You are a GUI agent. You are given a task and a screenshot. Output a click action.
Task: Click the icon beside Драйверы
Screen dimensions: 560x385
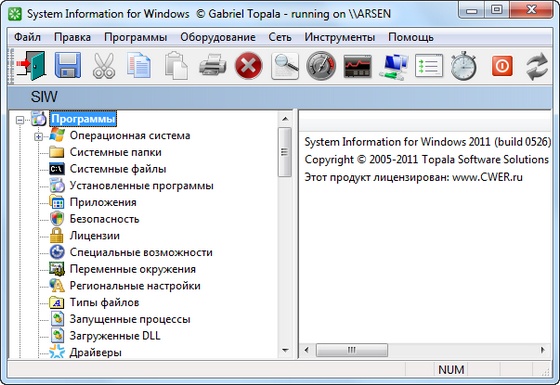(x=57, y=352)
